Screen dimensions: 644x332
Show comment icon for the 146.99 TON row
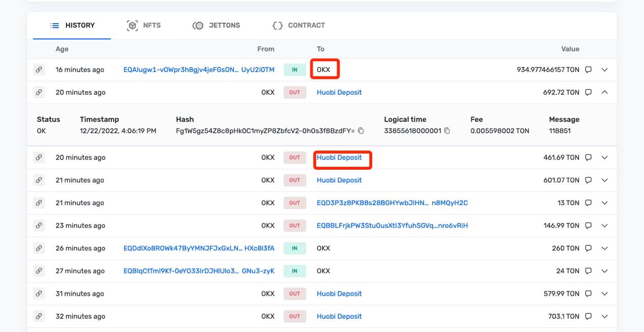[588, 226]
